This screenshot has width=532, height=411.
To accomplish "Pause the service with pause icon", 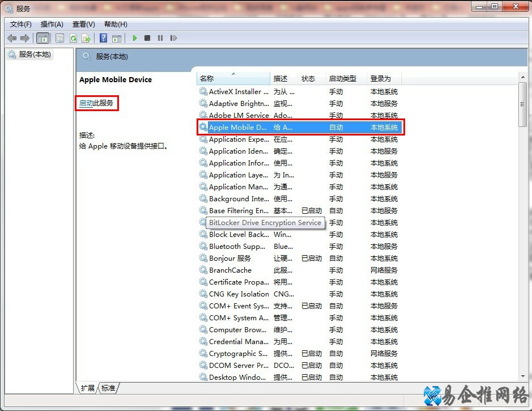I will coord(160,37).
